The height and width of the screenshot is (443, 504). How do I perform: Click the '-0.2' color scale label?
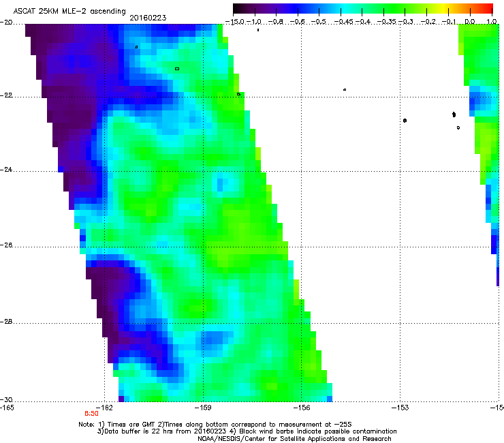click(x=428, y=22)
